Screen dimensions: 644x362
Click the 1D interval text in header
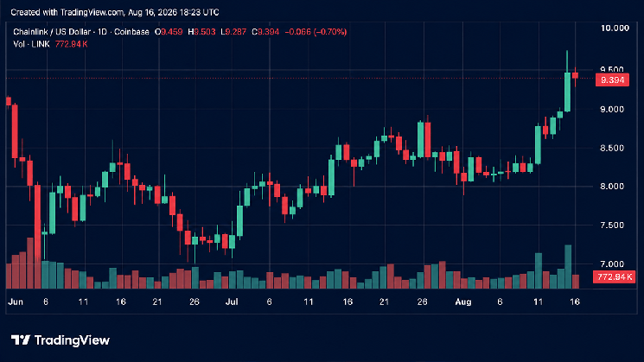(102, 32)
